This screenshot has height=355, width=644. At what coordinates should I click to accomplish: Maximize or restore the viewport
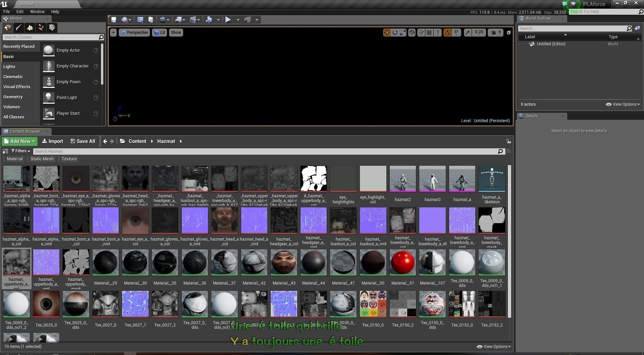click(508, 33)
